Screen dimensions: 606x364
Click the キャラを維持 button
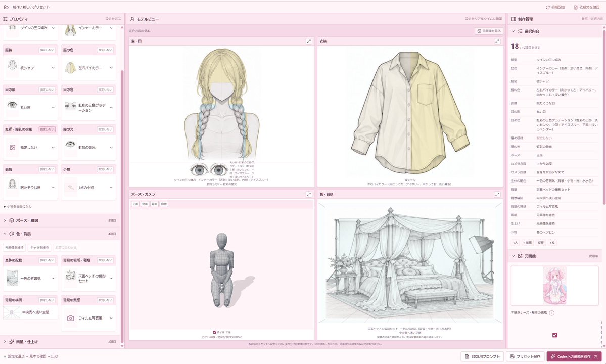click(x=39, y=247)
